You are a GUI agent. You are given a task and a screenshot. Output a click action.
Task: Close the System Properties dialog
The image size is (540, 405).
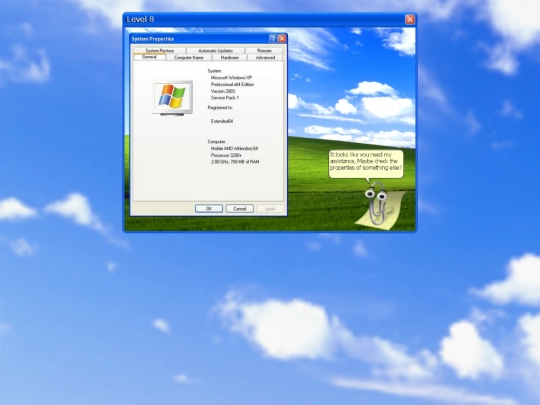pos(282,39)
